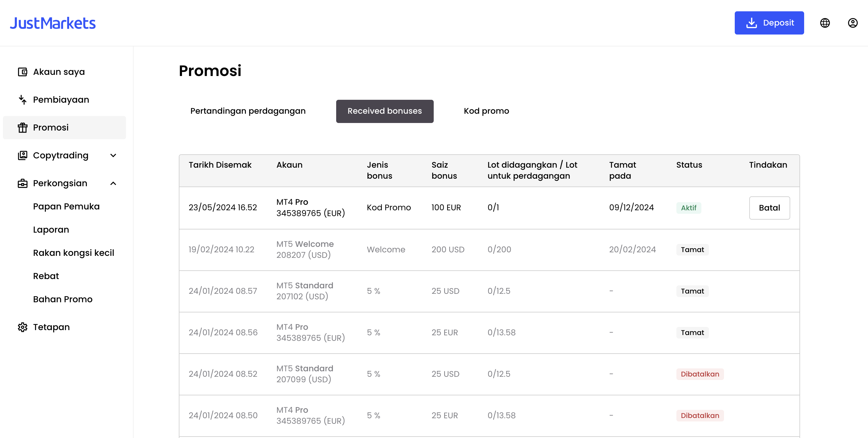
Task: Cancel the active bonus with Batal
Action: click(x=769, y=208)
